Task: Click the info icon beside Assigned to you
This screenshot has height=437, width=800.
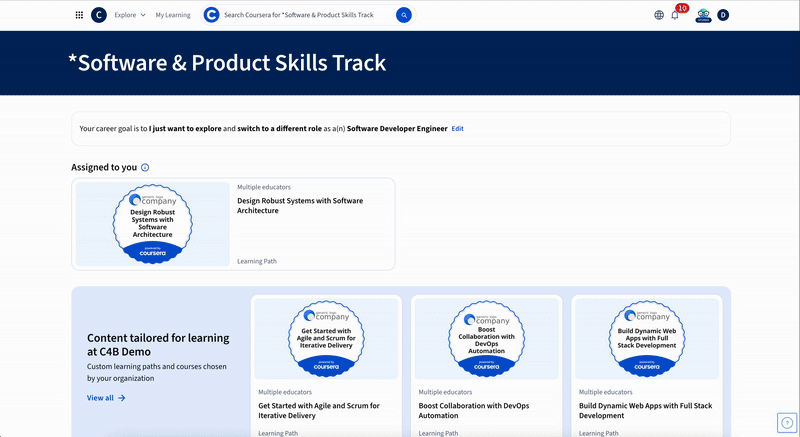Action: [145, 167]
